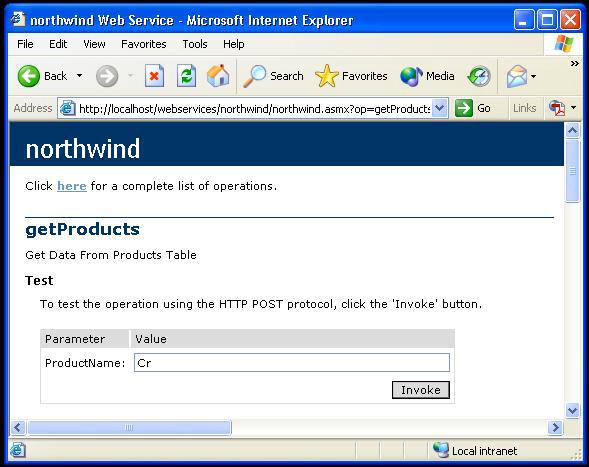Open the Favorites menu
The width and height of the screenshot is (589, 467).
[143, 44]
